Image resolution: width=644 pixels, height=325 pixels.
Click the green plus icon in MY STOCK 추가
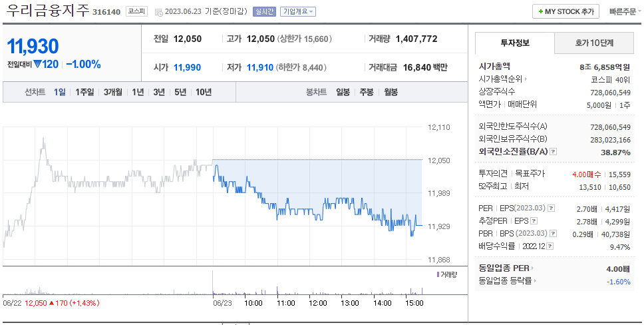click(540, 11)
